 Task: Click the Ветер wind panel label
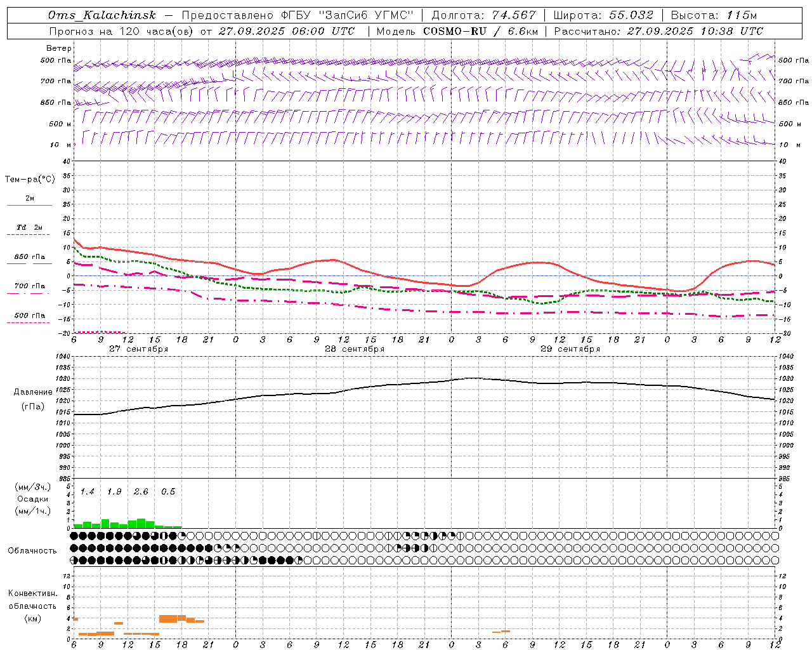pyautogui.click(x=59, y=48)
